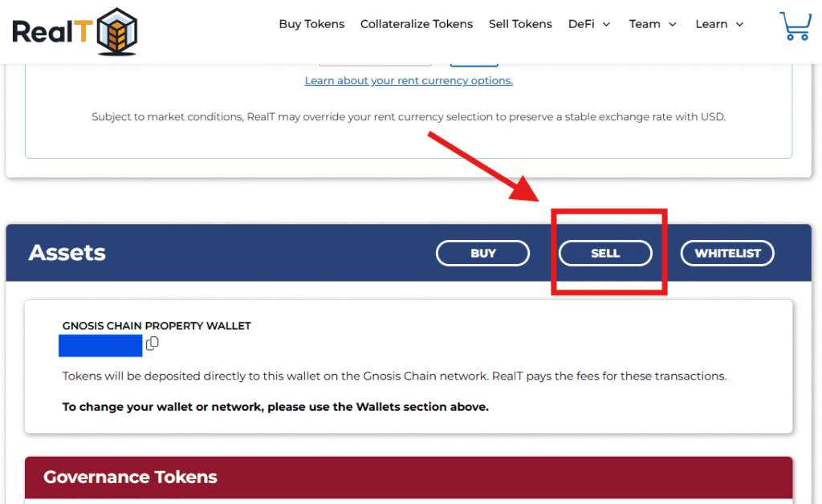Open Buy Tokens menu item

pos(311,24)
